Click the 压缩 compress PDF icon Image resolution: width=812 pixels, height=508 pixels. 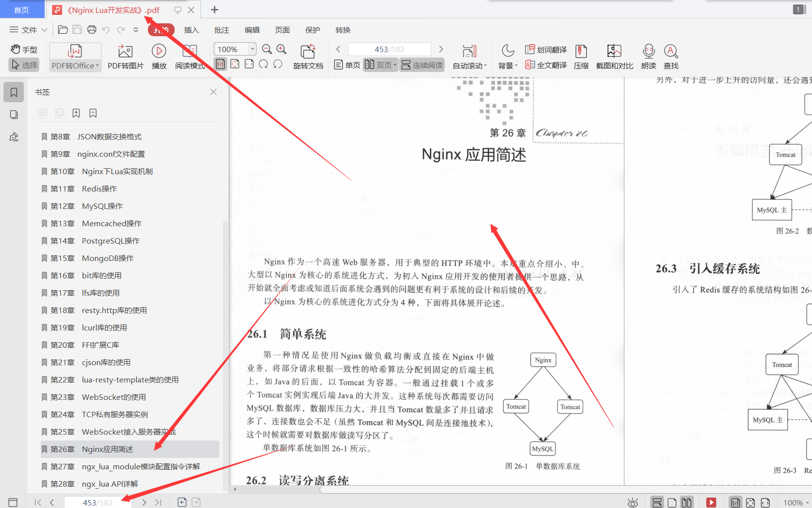(581, 56)
